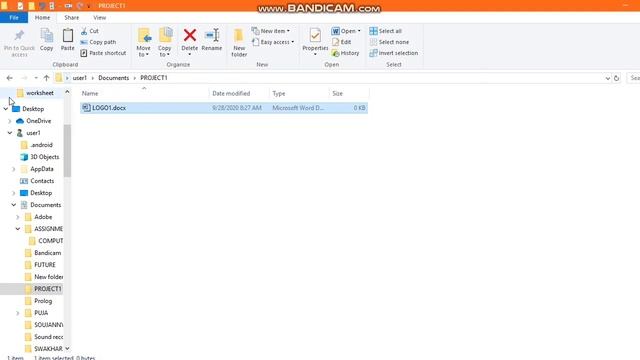Select the Prolog folder
Image resolution: width=640 pixels, height=360 pixels.
[x=43, y=301]
